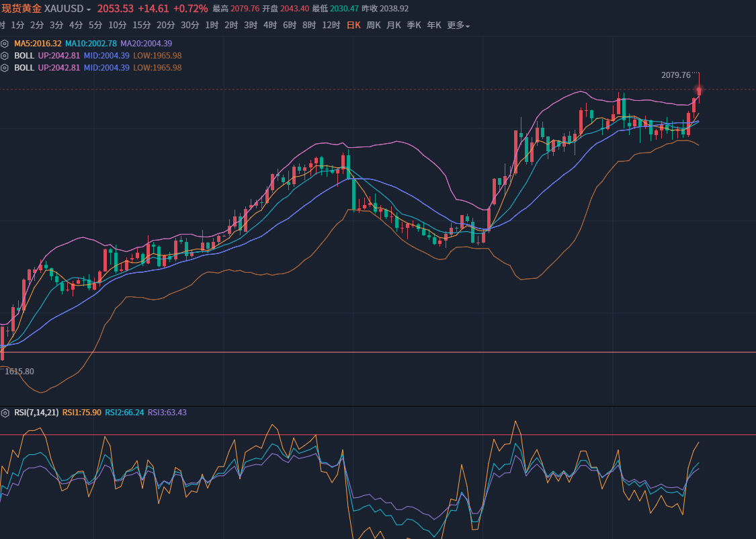Select the 季K quarterly chart

(414, 25)
